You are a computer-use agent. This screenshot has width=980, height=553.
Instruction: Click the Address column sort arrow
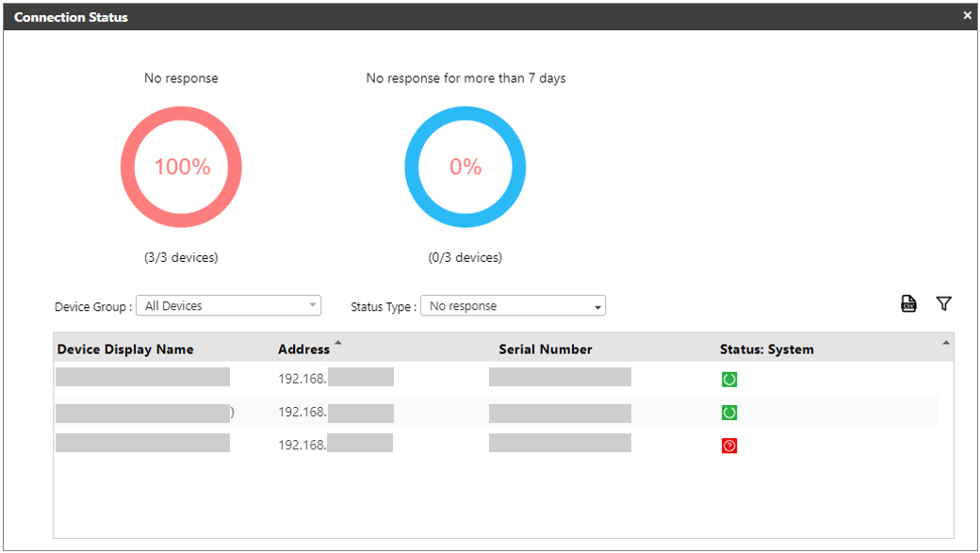(338, 343)
